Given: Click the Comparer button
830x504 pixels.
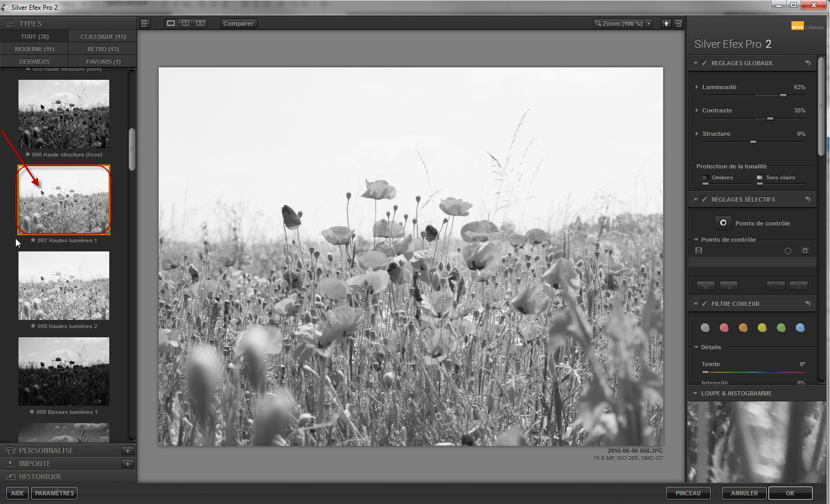Looking at the screenshot, I should (x=238, y=23).
